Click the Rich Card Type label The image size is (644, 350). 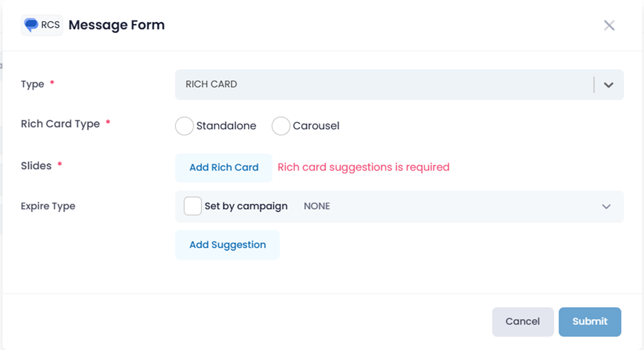[x=60, y=124]
